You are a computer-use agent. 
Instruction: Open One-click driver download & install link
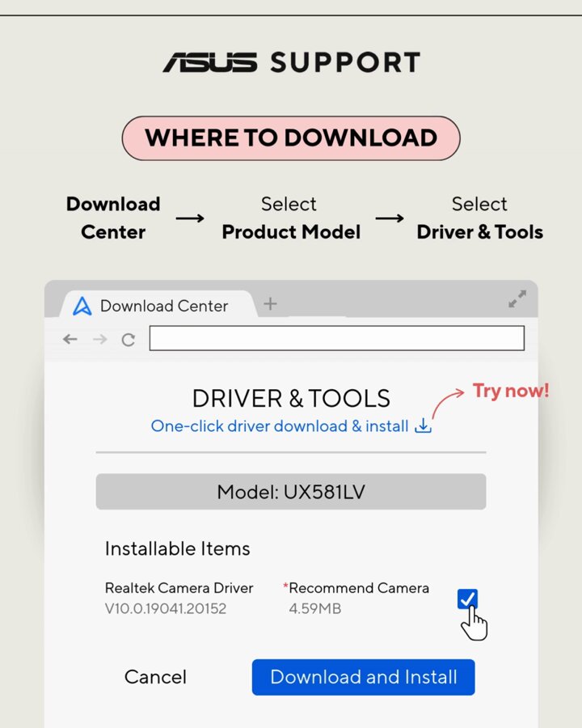[x=280, y=425]
